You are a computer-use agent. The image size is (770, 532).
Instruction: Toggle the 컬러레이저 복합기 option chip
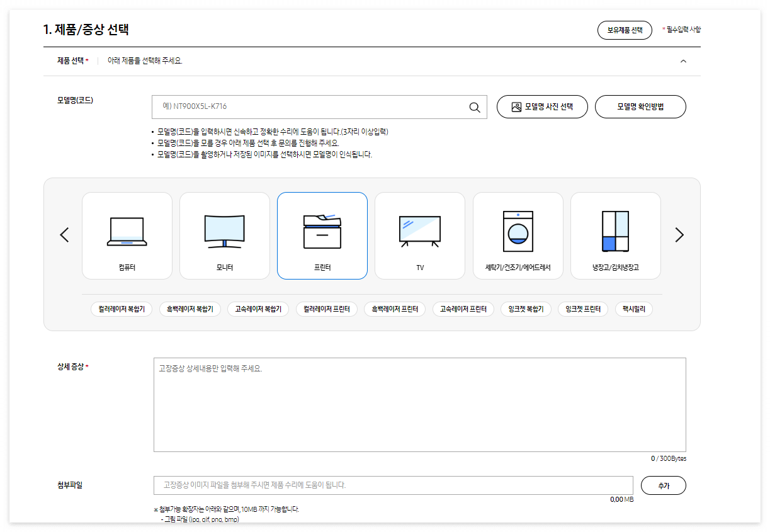click(x=121, y=309)
